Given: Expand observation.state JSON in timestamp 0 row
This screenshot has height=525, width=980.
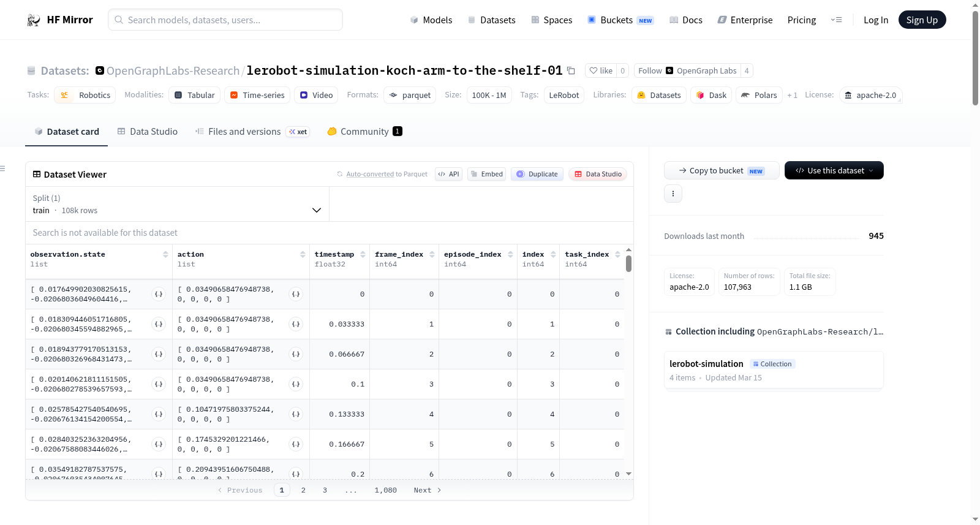Looking at the screenshot, I should pos(159,294).
